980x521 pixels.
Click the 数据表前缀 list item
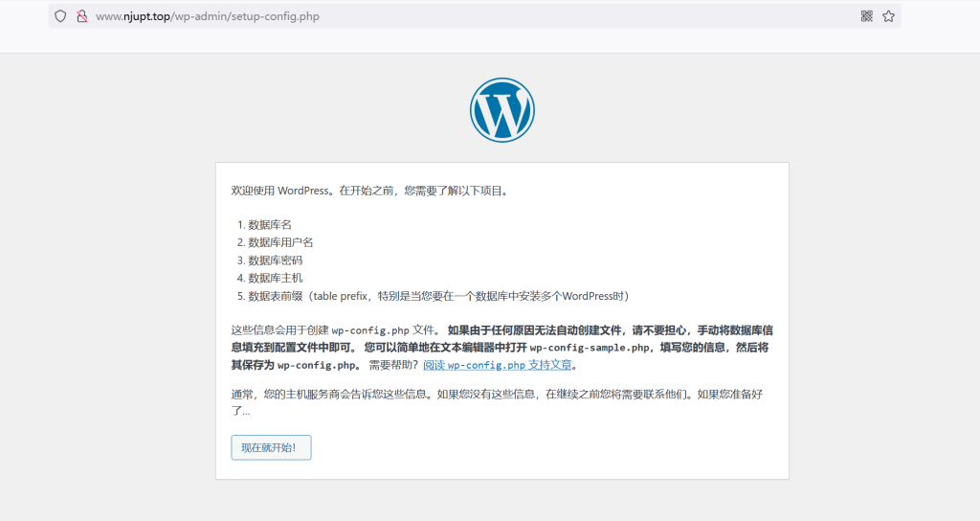click(x=437, y=296)
